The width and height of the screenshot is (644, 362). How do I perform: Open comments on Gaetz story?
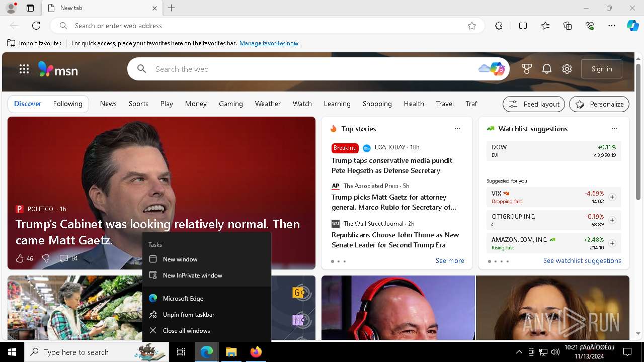(68, 258)
